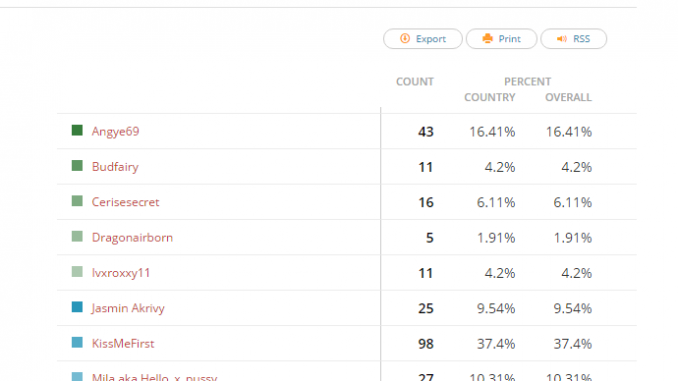Click the orange printer icon
678x381 pixels.
487,38
